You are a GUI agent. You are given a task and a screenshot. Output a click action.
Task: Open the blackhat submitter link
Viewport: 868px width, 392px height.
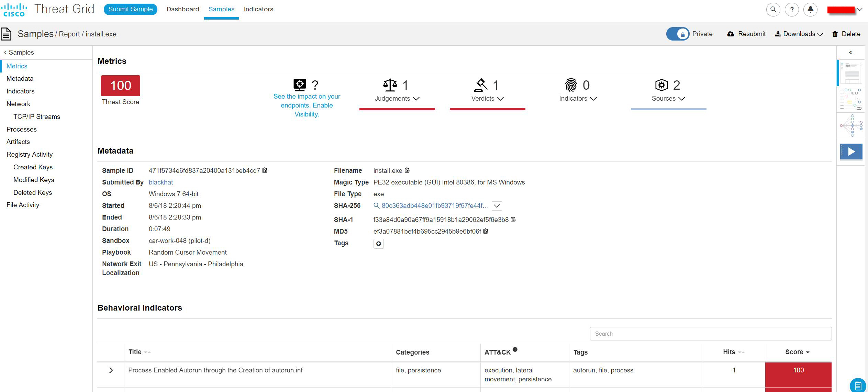pos(161,182)
